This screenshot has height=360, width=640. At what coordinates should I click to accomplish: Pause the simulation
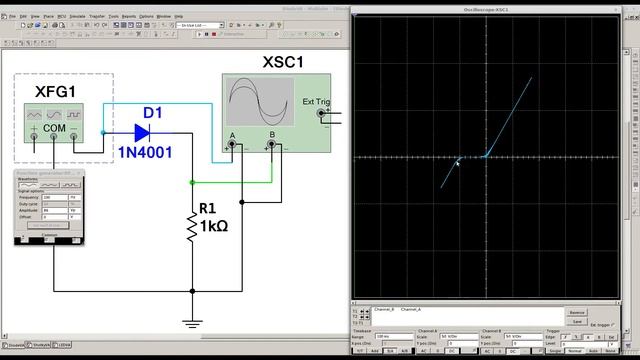click(207, 34)
